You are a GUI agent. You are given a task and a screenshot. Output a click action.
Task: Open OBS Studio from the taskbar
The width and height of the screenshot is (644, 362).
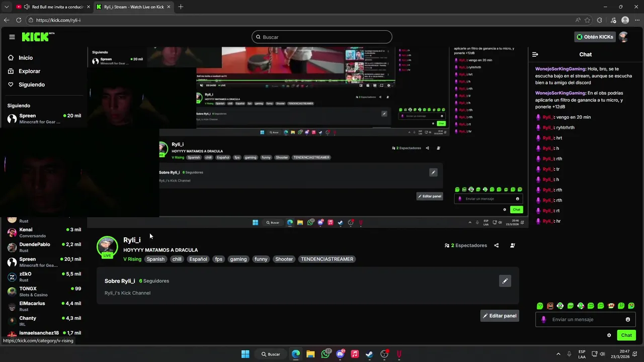pos(384,354)
